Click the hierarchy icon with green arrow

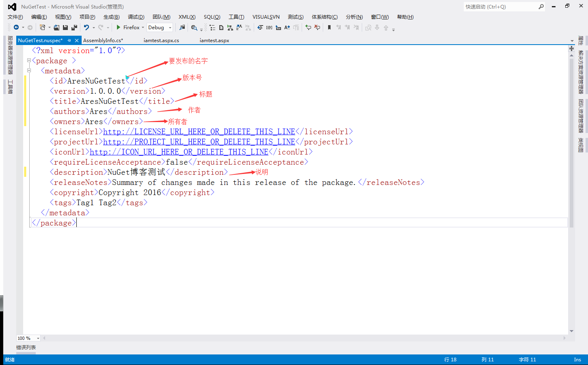[x=230, y=28]
